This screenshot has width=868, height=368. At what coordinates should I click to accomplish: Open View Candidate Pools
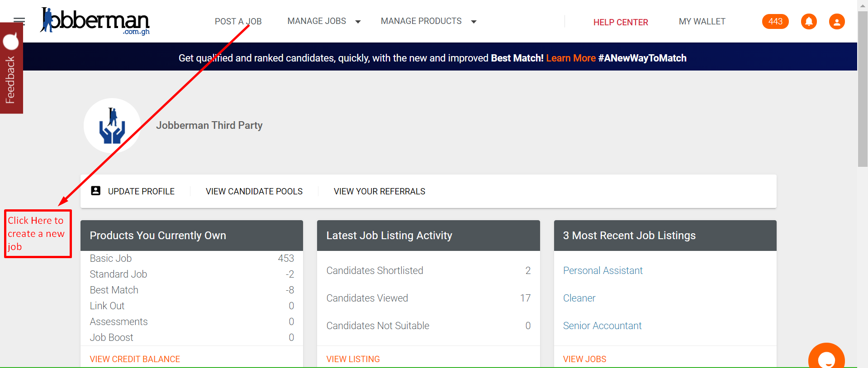click(254, 191)
